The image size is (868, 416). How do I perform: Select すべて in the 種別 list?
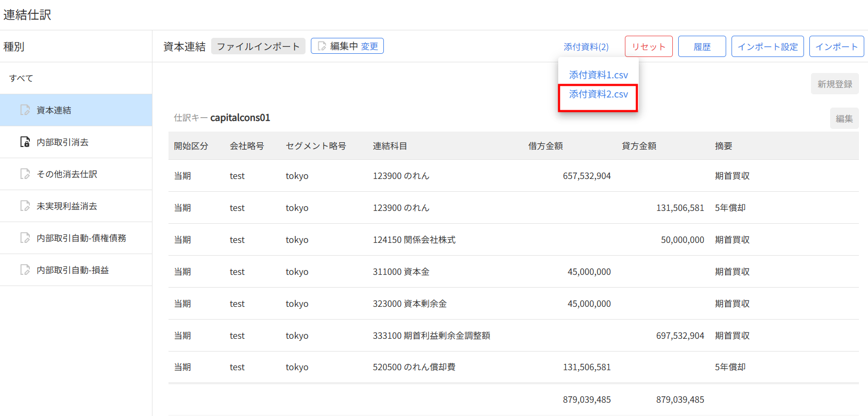21,78
